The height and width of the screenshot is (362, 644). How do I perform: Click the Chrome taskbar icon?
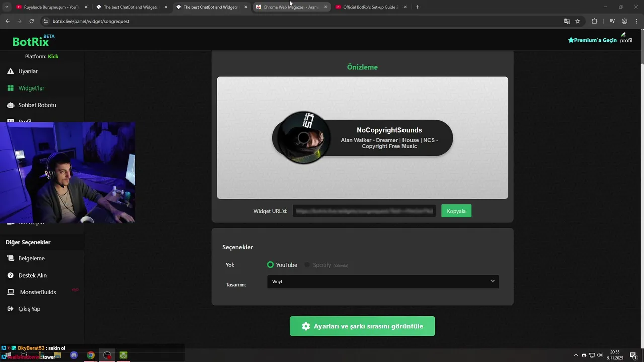(90, 355)
